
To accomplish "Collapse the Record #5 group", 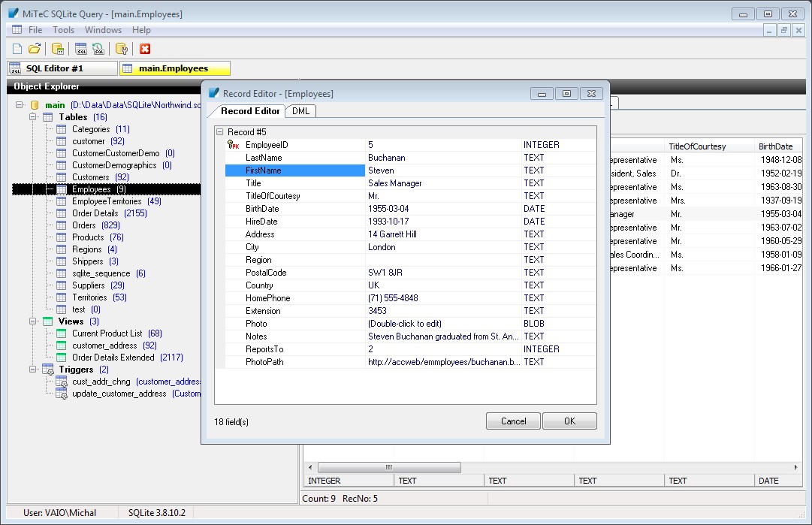I will pyautogui.click(x=220, y=132).
